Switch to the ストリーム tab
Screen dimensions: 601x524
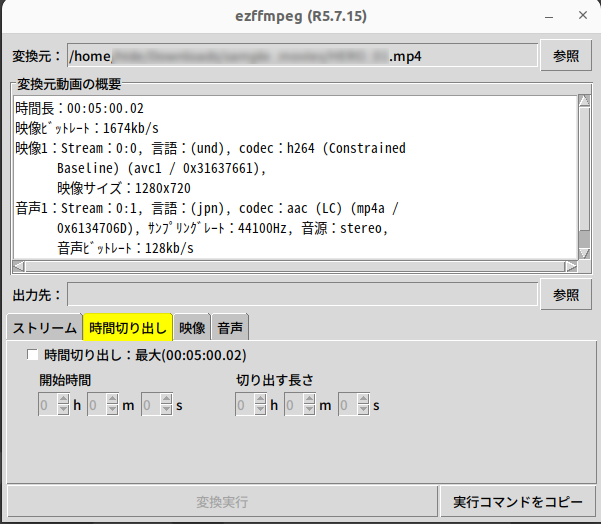pos(44,328)
